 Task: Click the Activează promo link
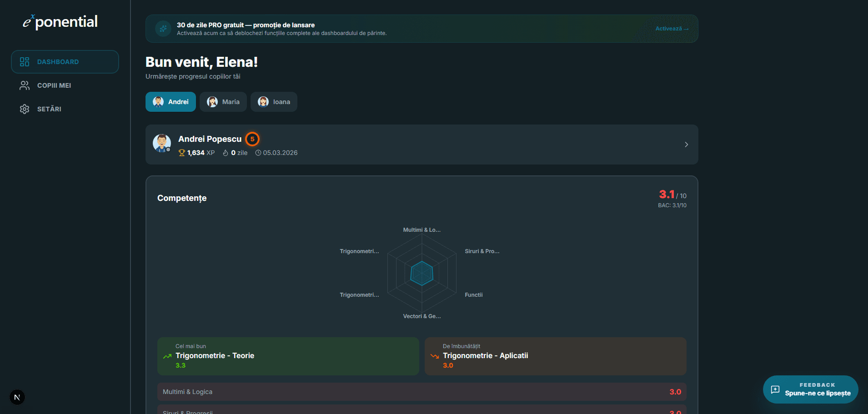pyautogui.click(x=672, y=29)
